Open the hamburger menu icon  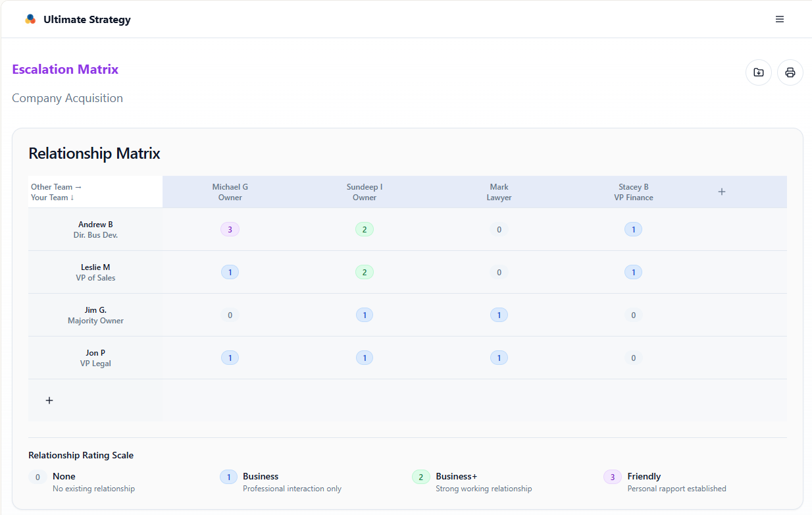click(779, 19)
